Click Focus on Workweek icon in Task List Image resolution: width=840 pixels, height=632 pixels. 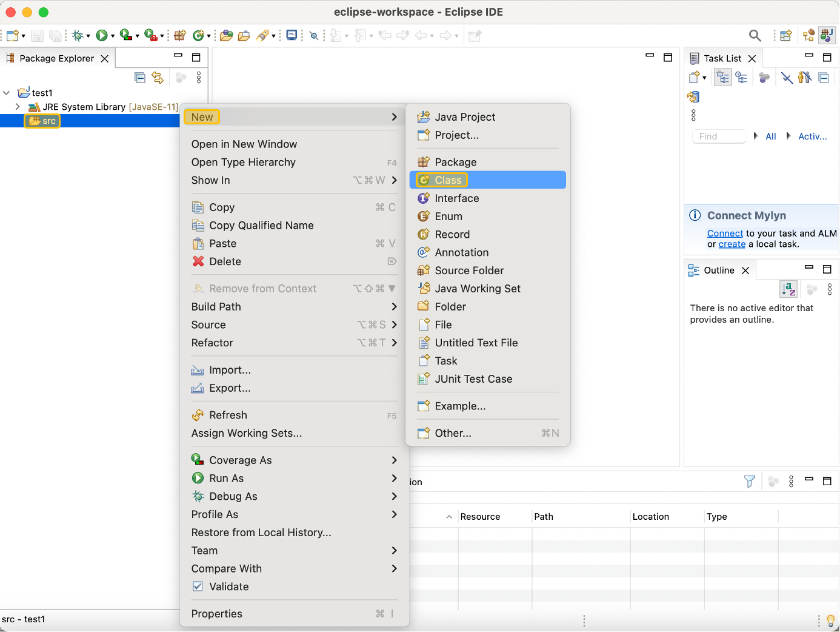[x=764, y=78]
